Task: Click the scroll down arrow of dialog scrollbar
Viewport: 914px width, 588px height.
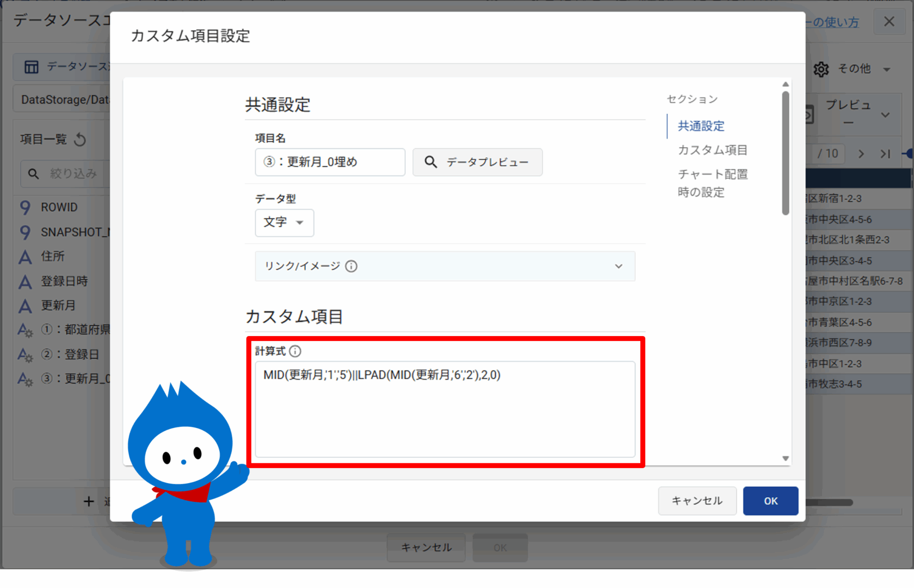Action: click(785, 458)
